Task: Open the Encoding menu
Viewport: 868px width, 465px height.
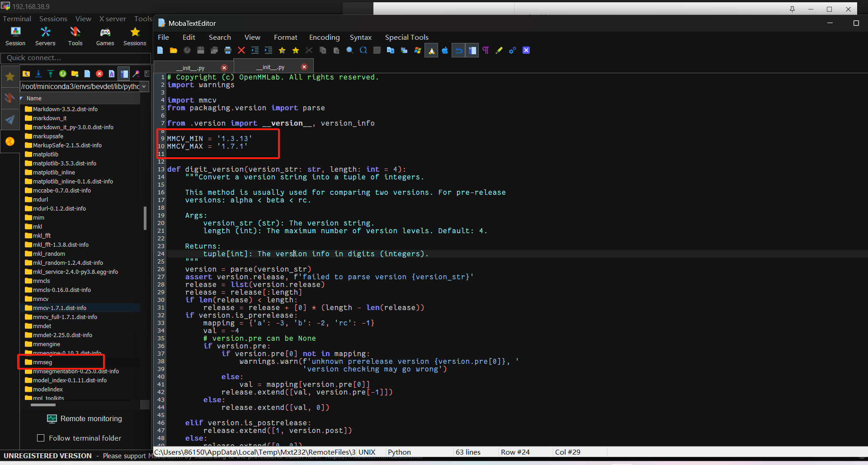Action: click(x=324, y=38)
